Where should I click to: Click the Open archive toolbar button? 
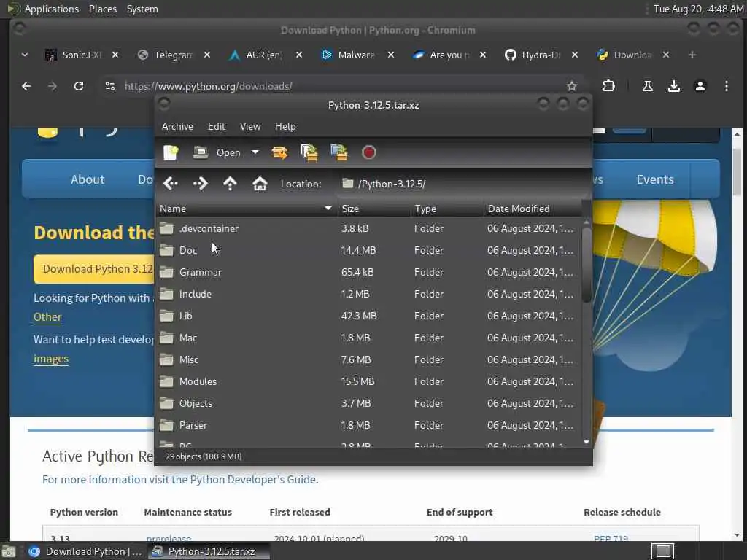pos(217,152)
